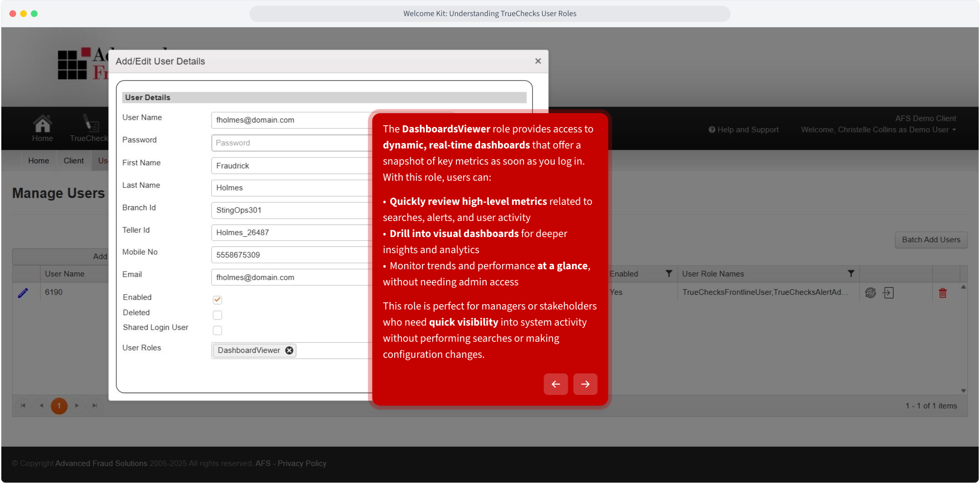Image resolution: width=980 pixels, height=483 pixels.
Task: Open the Welcome, Christelle Collins user dropdown
Action: [x=879, y=130]
